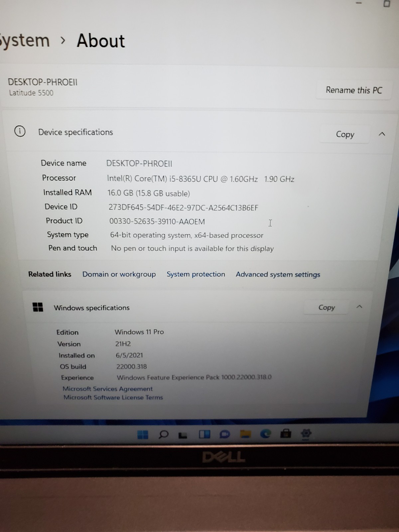Select the System type 64-bit value
Image resolution: width=399 pixels, height=532 pixels.
click(x=187, y=235)
